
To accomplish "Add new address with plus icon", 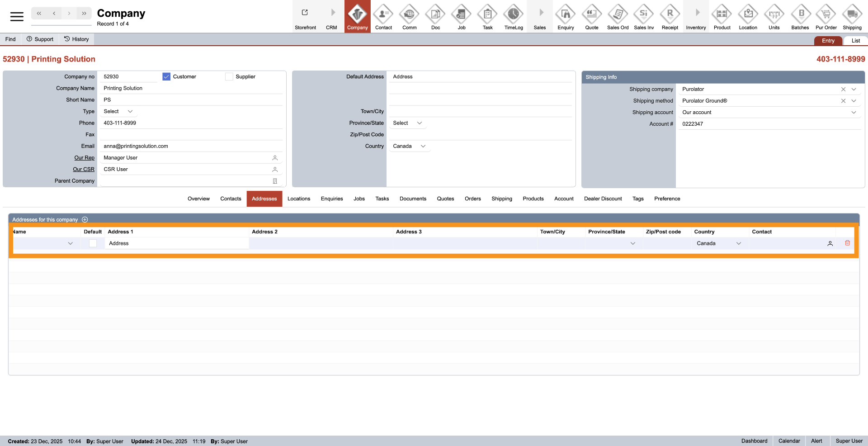I will click(x=85, y=220).
